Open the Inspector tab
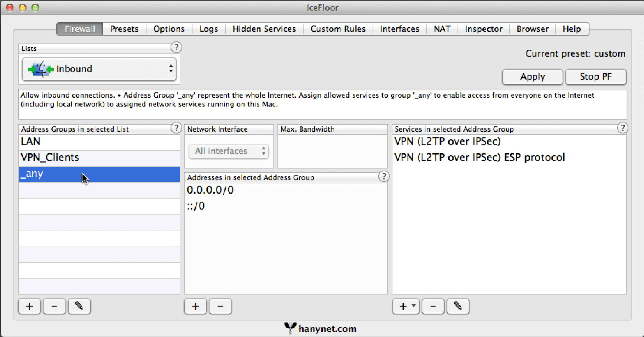Viewport: 644px width, 337px height. click(x=484, y=29)
